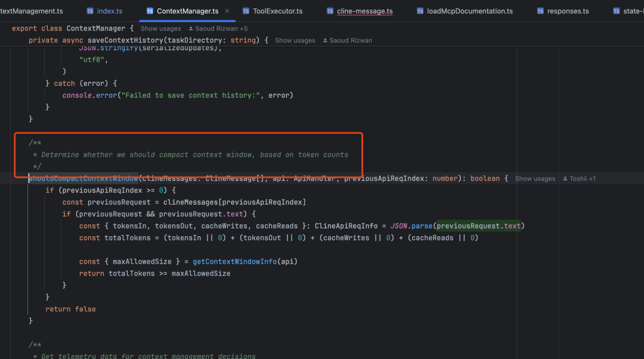Image resolution: width=644 pixels, height=359 pixels.
Task: Close the ContextManager.ts tab
Action: tap(227, 11)
